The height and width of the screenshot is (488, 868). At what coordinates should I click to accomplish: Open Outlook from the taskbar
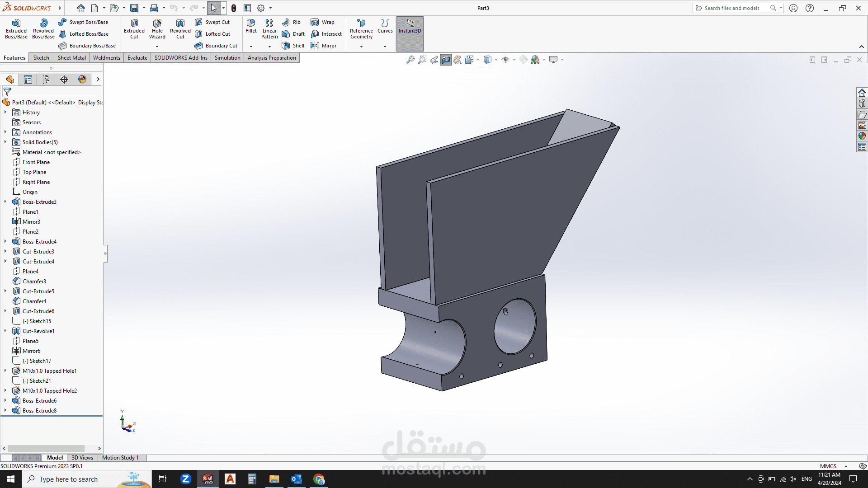coord(297,479)
